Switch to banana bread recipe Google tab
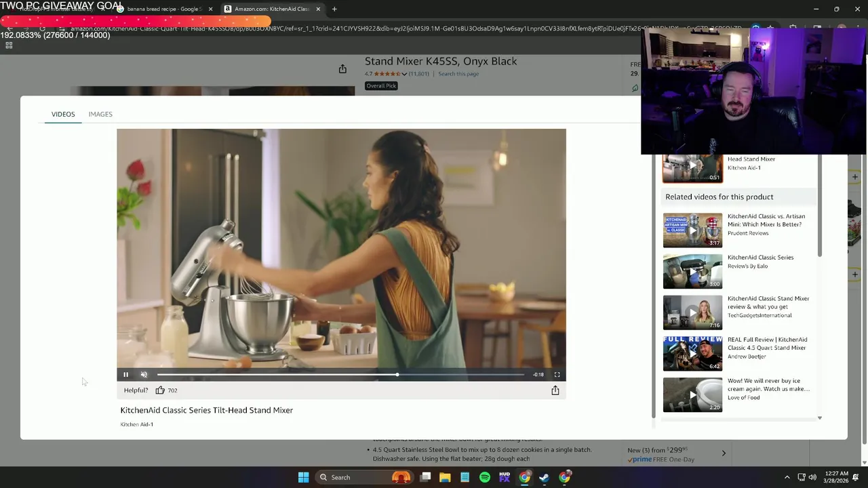Image resolution: width=868 pixels, height=488 pixels. coord(163,9)
